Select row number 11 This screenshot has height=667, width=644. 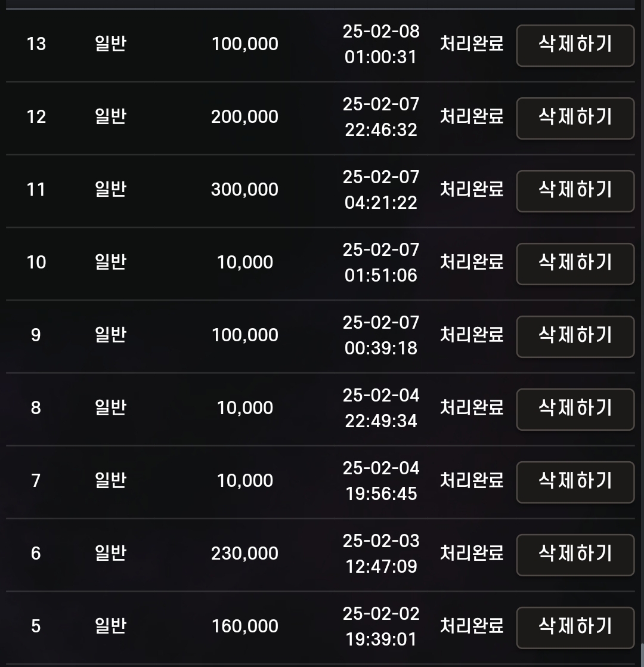pyautogui.click(x=36, y=190)
